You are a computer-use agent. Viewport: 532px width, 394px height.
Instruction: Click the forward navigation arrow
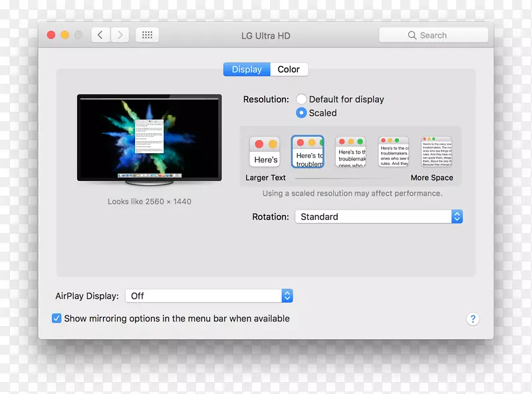(120, 35)
